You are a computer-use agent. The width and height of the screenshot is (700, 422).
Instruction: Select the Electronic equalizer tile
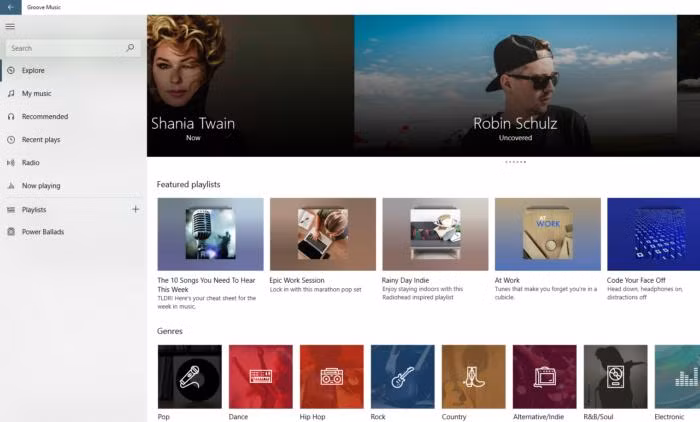point(677,376)
